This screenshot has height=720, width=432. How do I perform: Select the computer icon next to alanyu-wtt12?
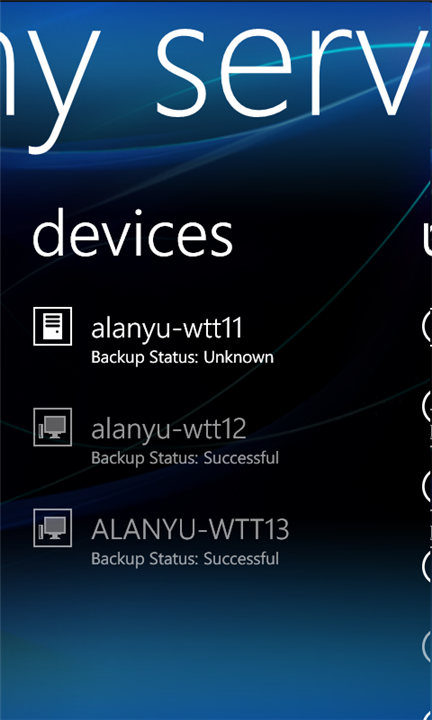point(53,427)
